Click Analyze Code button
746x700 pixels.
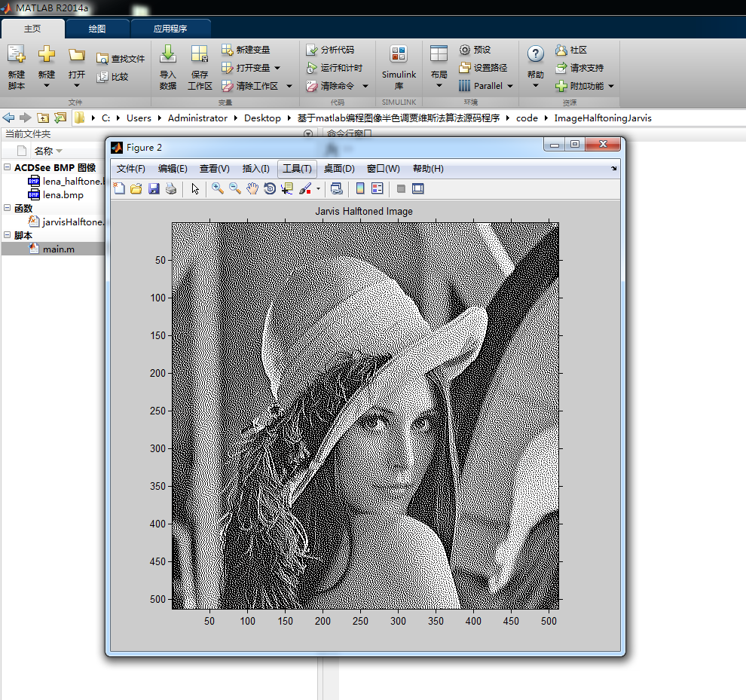click(330, 50)
